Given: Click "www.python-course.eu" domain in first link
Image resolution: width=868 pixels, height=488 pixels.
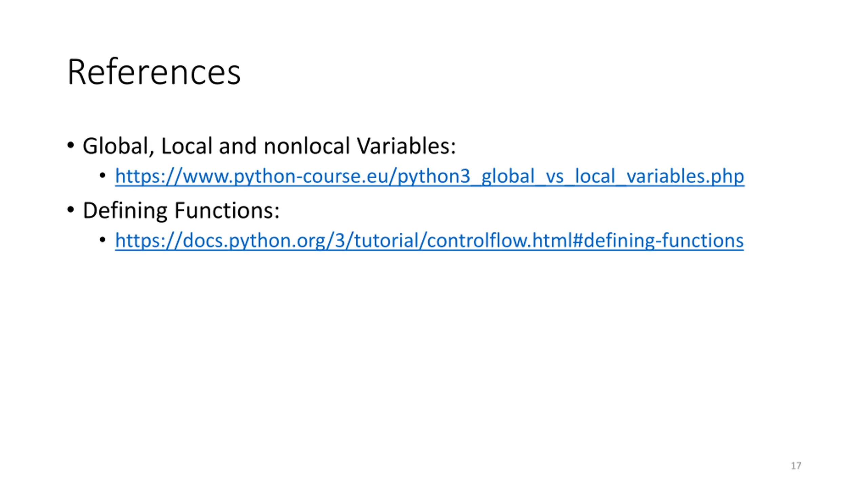Looking at the screenshot, I should [x=285, y=176].
